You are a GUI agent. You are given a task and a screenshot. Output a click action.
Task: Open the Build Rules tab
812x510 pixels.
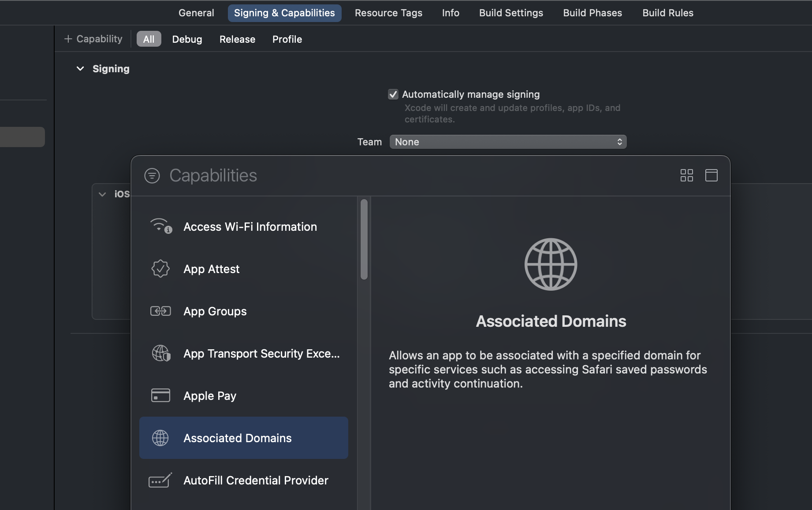pos(668,13)
